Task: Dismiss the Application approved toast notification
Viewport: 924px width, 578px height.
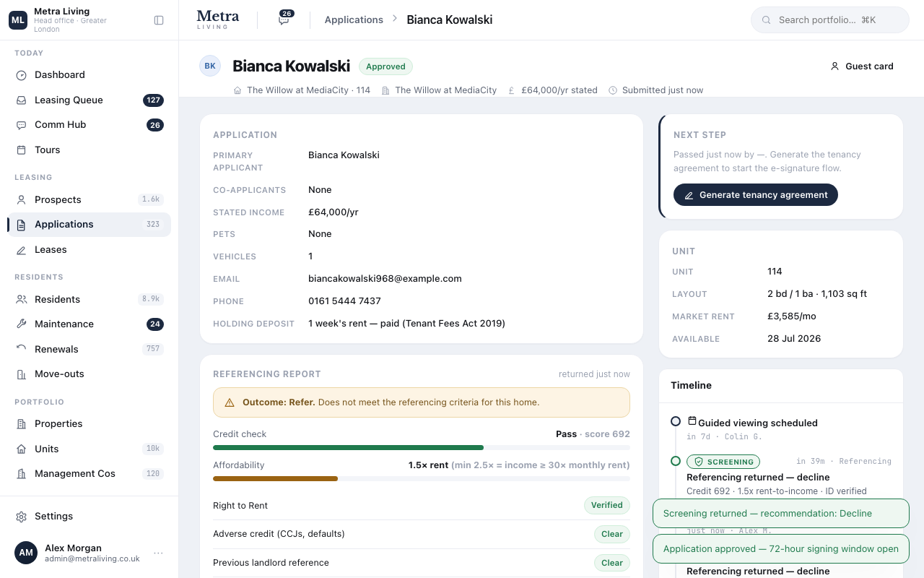Action: [x=781, y=549]
